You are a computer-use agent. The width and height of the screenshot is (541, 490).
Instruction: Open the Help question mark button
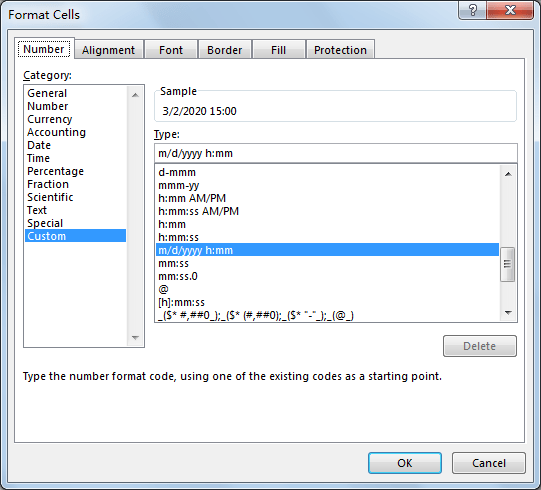pos(472,10)
